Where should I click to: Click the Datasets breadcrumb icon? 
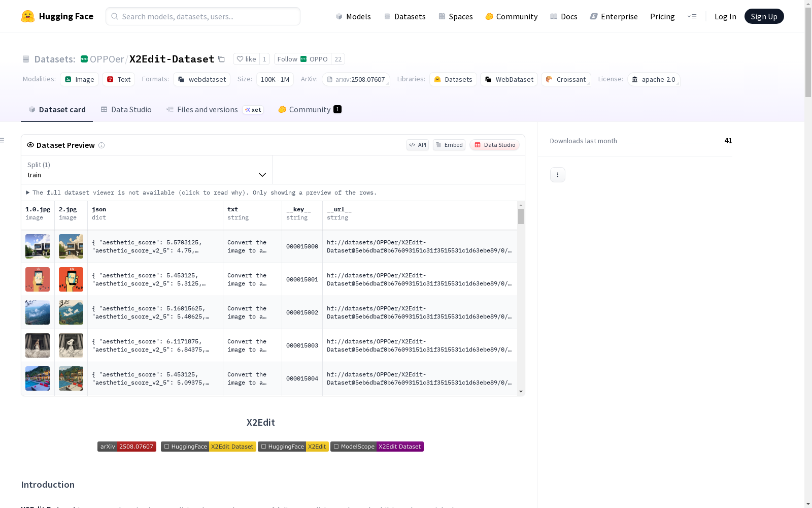click(x=26, y=59)
